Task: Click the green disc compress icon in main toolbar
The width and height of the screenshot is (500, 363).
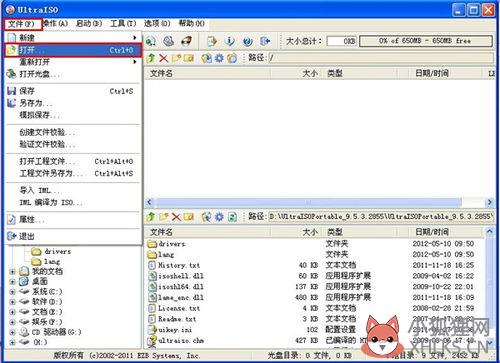Action: (x=151, y=41)
